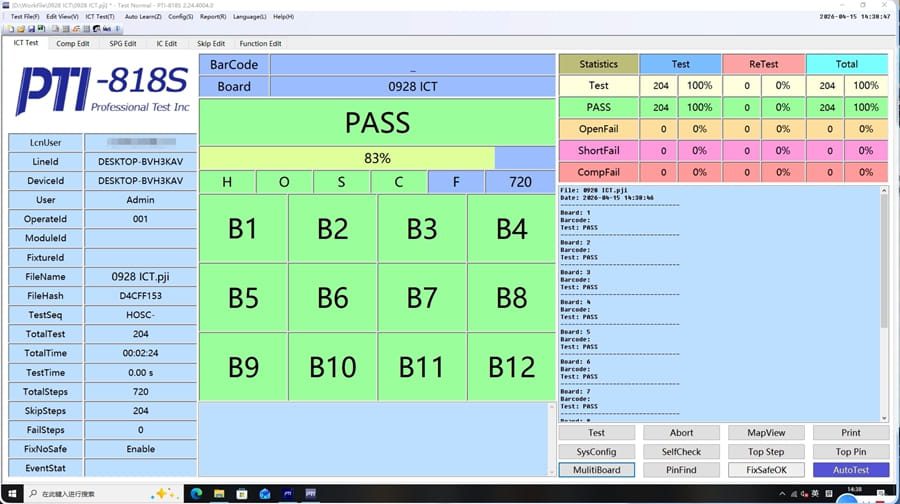
Task: Click the Test button
Action: [x=596, y=433]
